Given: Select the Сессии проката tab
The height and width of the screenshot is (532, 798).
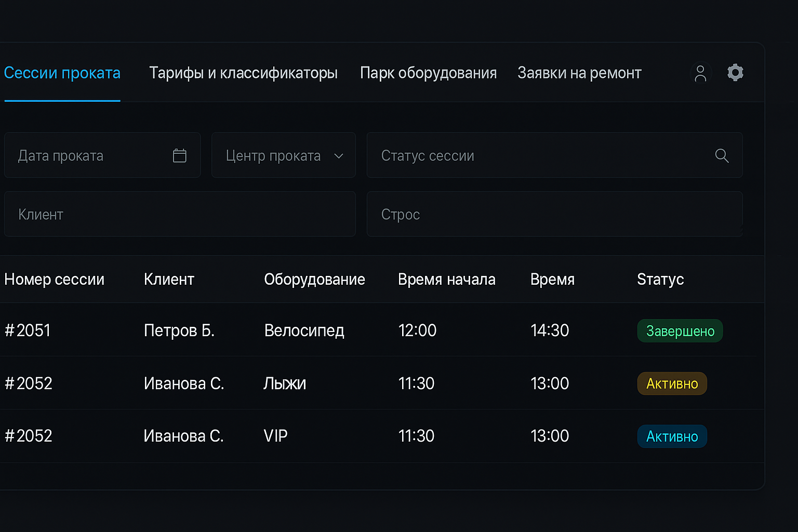Looking at the screenshot, I should 62,73.
